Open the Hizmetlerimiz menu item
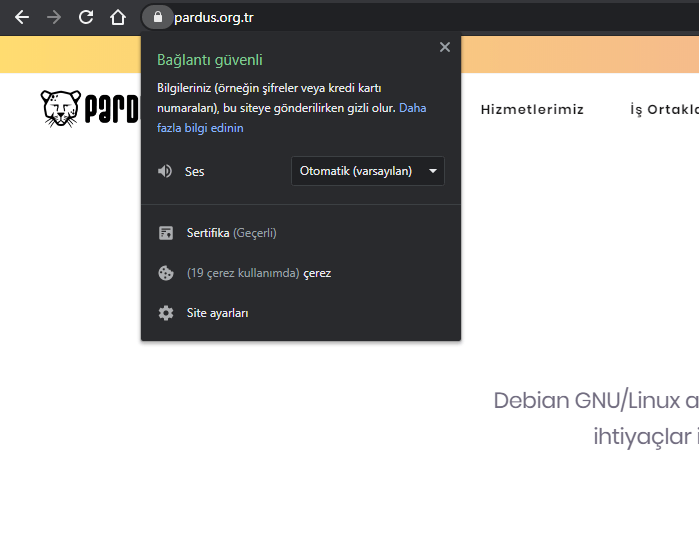 [532, 109]
